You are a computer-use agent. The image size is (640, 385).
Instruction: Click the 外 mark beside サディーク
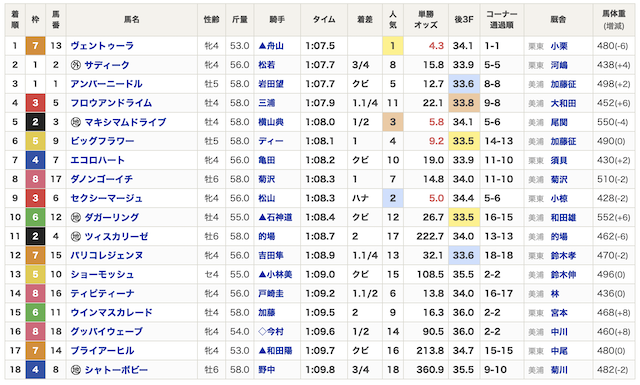click(76, 65)
